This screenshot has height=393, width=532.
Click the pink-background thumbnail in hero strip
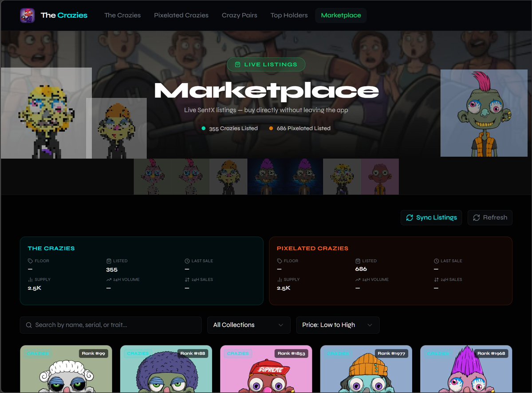pos(380,177)
